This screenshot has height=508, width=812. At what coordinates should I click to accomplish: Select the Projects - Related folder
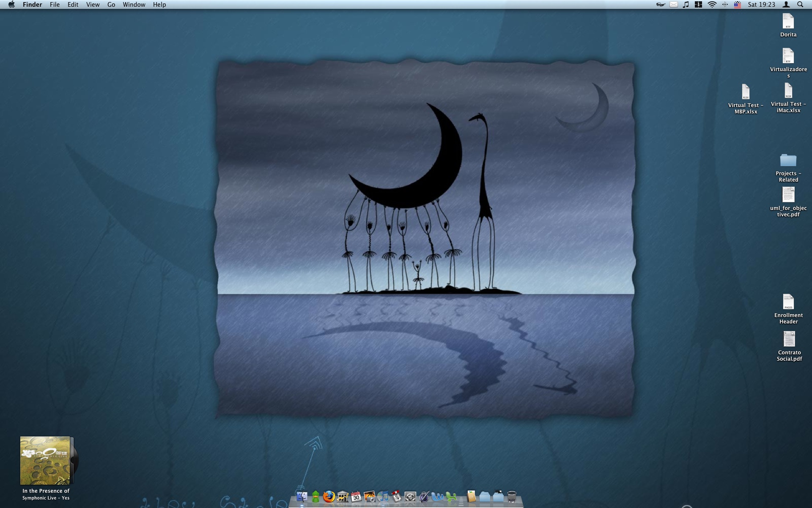(788, 168)
